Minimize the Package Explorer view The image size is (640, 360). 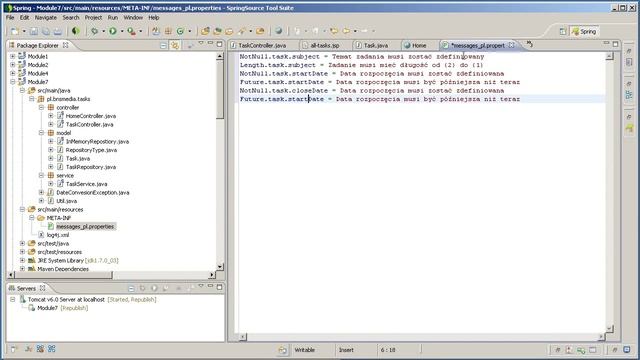(210, 43)
